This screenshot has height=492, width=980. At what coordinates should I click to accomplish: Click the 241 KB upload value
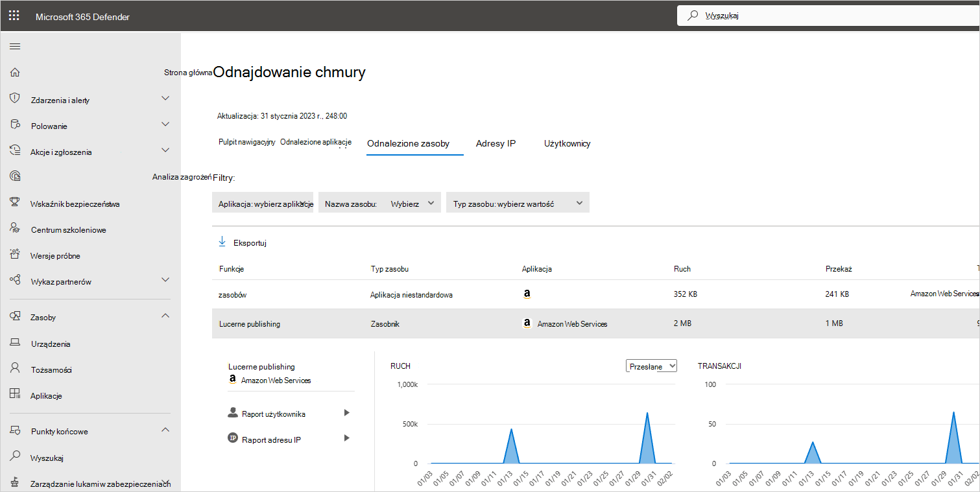pyautogui.click(x=837, y=294)
